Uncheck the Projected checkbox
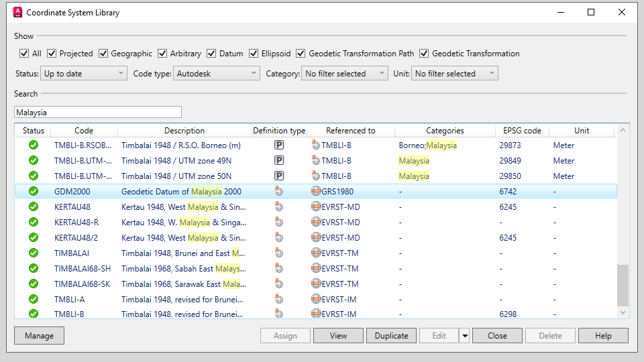 click(51, 54)
